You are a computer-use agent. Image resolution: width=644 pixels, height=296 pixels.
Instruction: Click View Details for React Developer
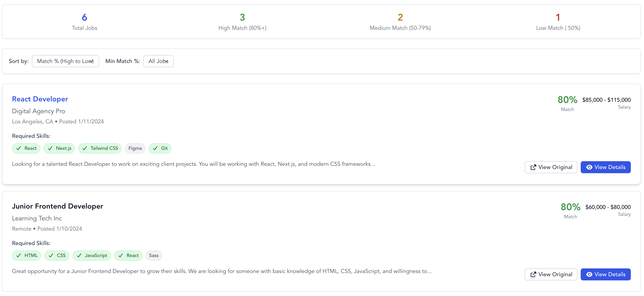point(605,167)
